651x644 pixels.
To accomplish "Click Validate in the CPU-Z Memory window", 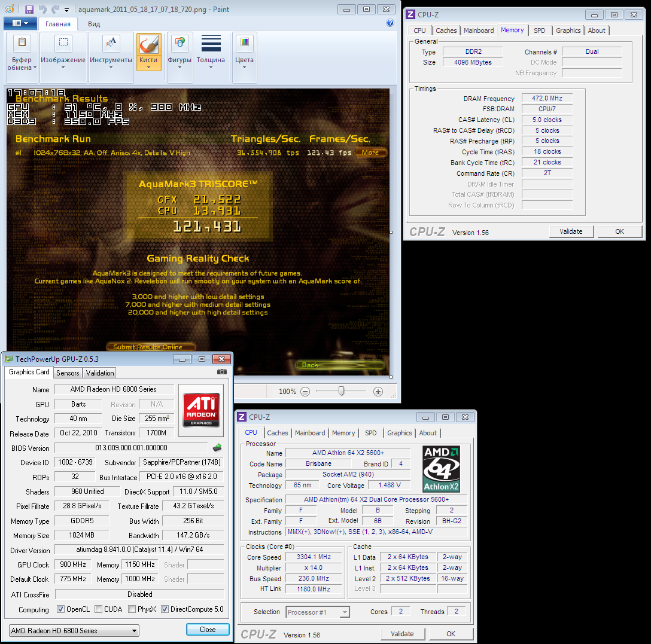I will pos(571,231).
